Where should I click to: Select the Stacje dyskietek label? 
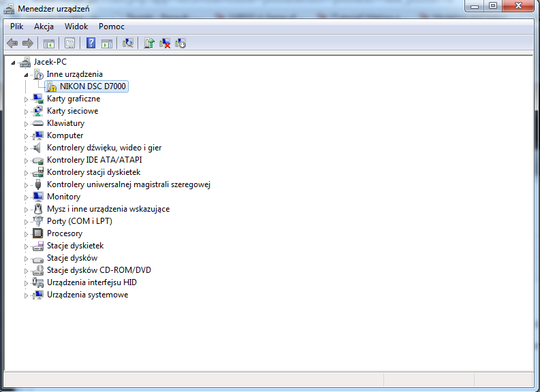click(75, 246)
